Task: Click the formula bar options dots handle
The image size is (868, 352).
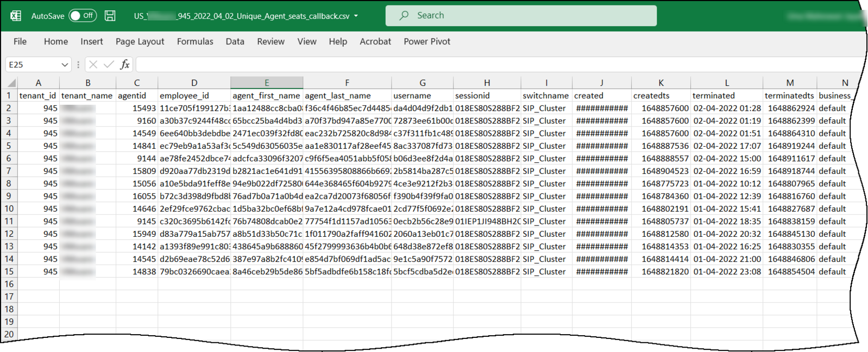Action: (78, 65)
